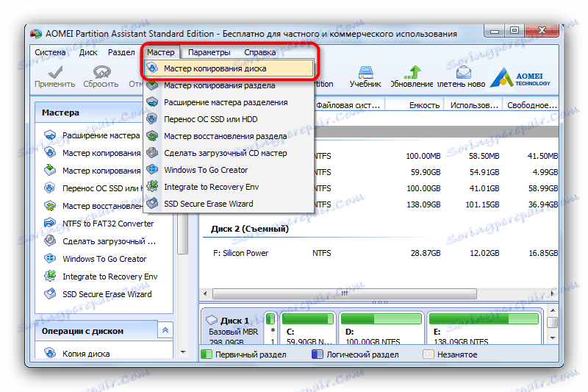The image size is (588, 392).
Task: Click disk map scroll up arrow
Action: 553,310
